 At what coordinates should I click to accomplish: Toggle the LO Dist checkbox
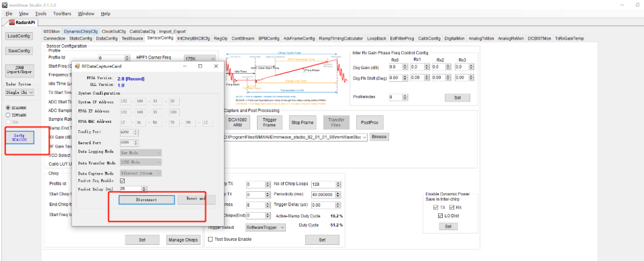(440, 215)
